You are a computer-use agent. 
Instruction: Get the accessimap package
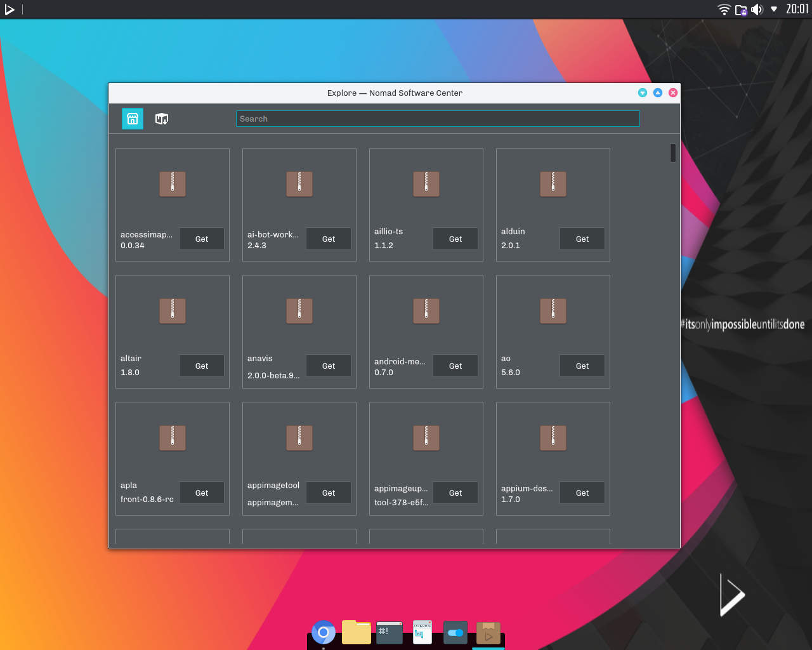[x=202, y=239]
